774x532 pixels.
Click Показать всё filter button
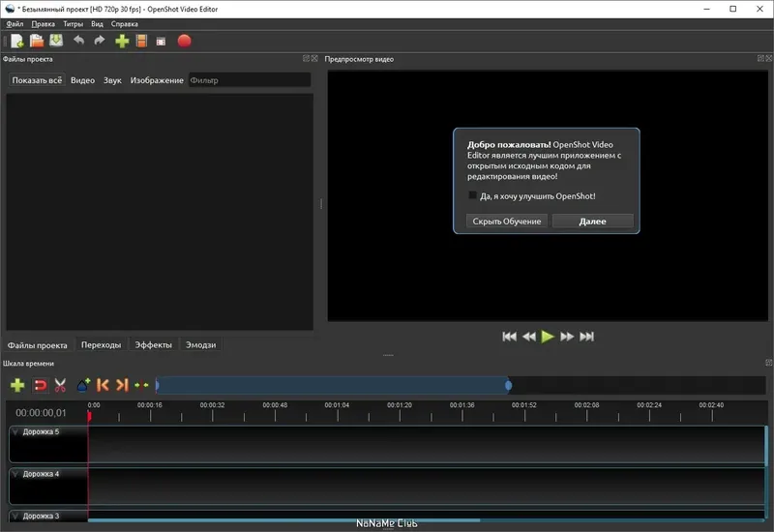(x=37, y=80)
